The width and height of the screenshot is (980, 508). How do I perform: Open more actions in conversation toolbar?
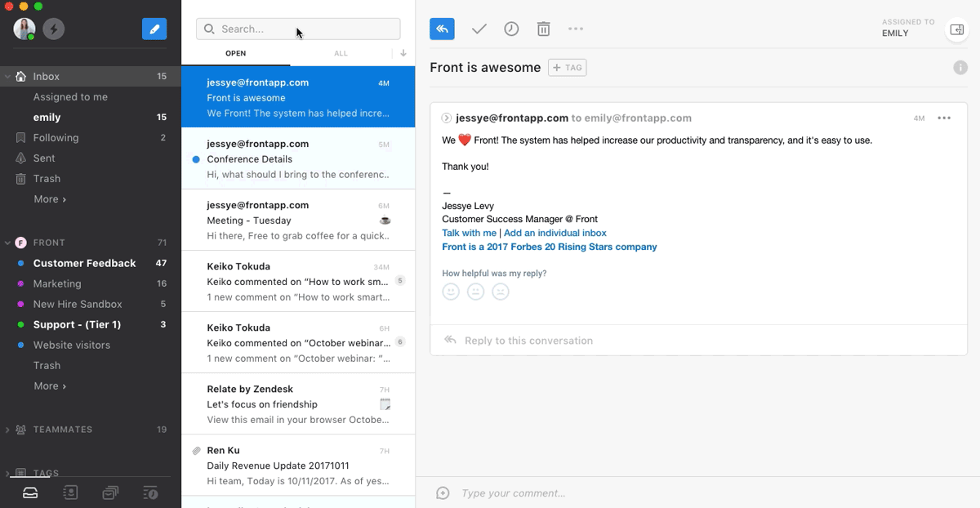(x=576, y=29)
